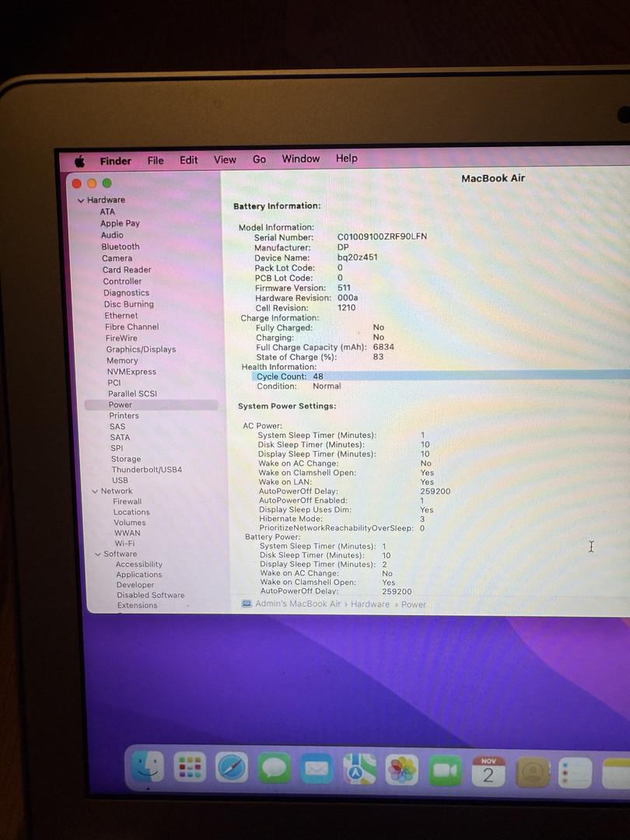
Task: Select Audio in the sidebar
Action: click(x=112, y=235)
